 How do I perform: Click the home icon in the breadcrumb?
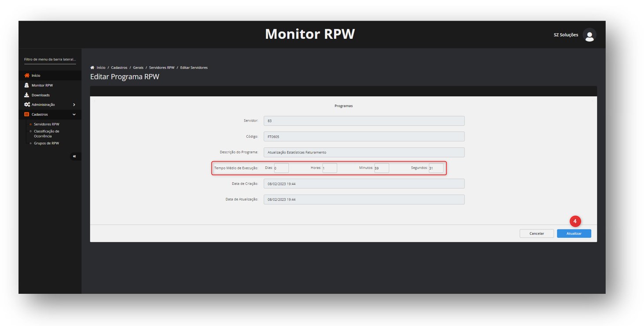(x=92, y=67)
